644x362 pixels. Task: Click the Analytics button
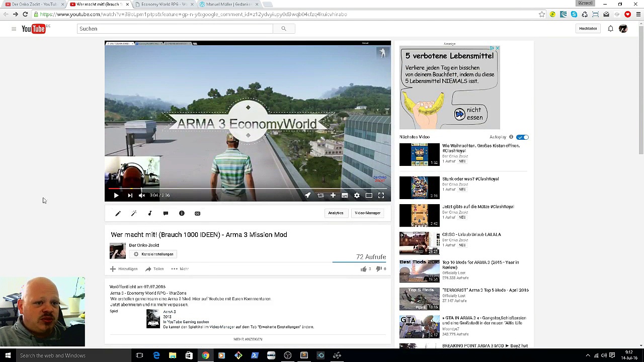(x=336, y=213)
